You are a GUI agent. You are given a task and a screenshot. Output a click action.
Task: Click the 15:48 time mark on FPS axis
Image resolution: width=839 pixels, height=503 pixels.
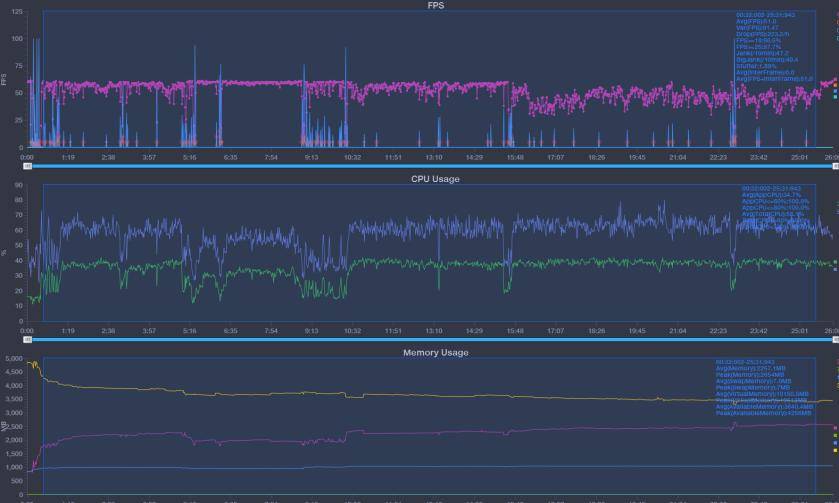[514, 157]
